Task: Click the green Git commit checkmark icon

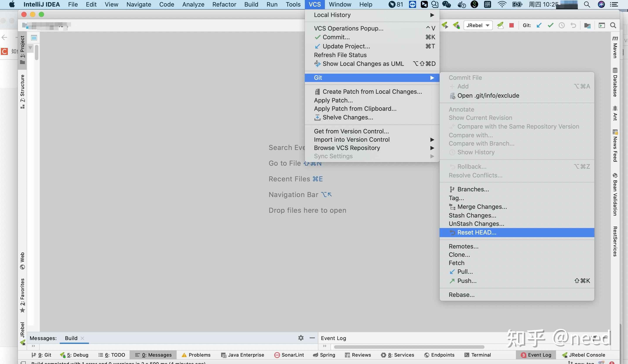Action: [x=551, y=26]
